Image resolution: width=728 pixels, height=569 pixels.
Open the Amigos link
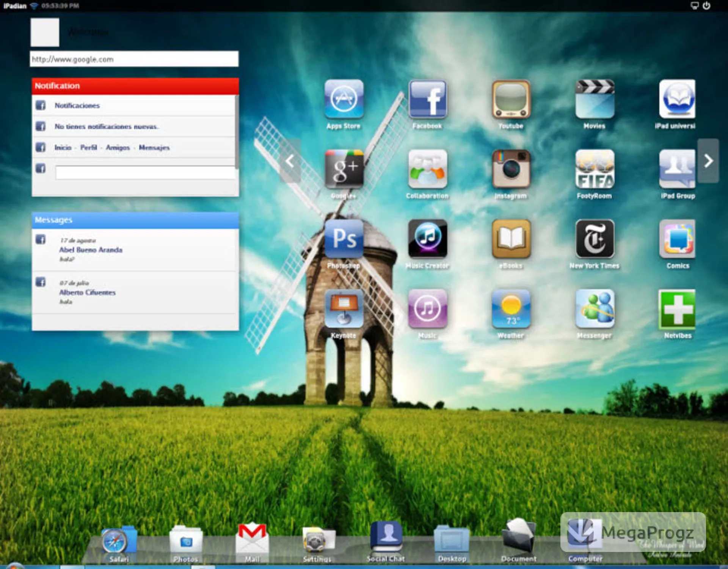pos(118,148)
